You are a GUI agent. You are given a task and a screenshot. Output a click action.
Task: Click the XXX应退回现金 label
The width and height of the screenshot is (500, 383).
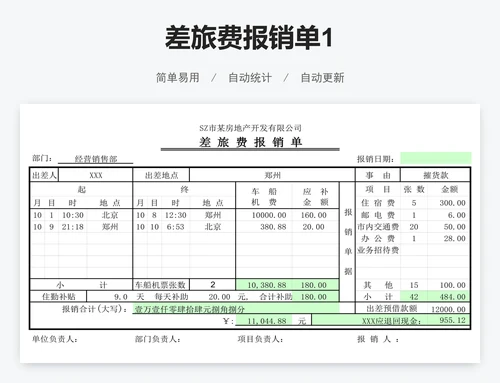click(391, 321)
